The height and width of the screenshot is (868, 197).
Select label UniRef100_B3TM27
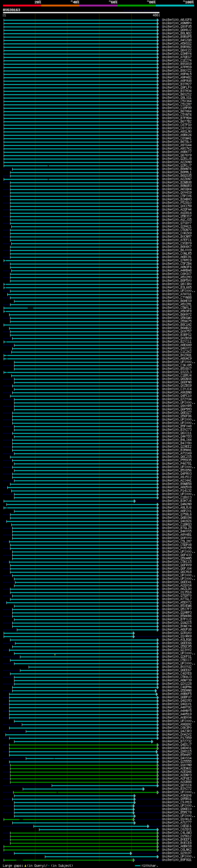click(177, 84)
